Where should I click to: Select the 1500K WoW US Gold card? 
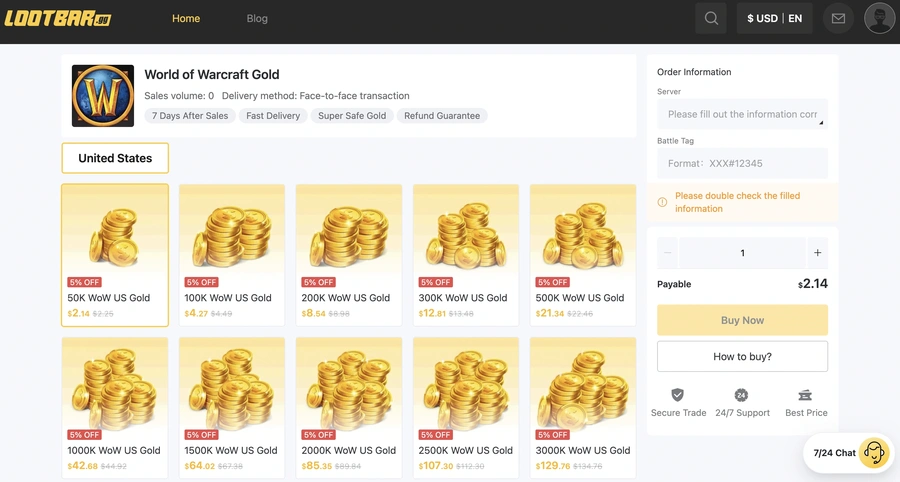pos(232,408)
